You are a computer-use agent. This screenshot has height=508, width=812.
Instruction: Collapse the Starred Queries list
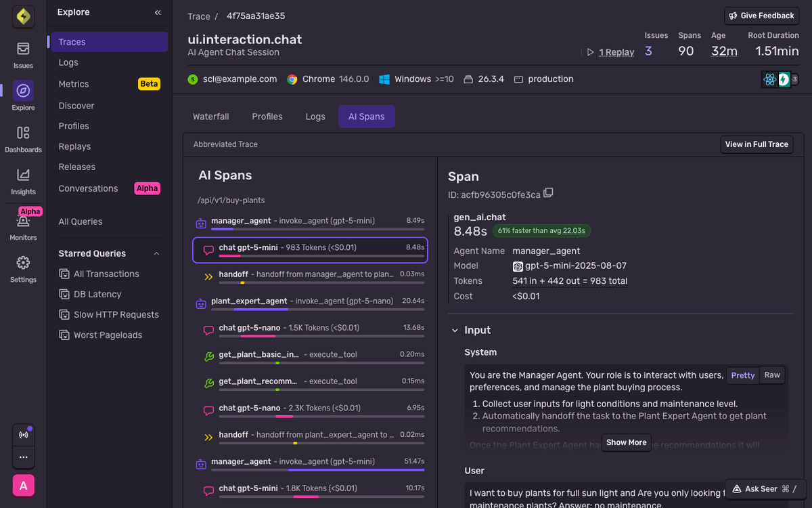(156, 253)
